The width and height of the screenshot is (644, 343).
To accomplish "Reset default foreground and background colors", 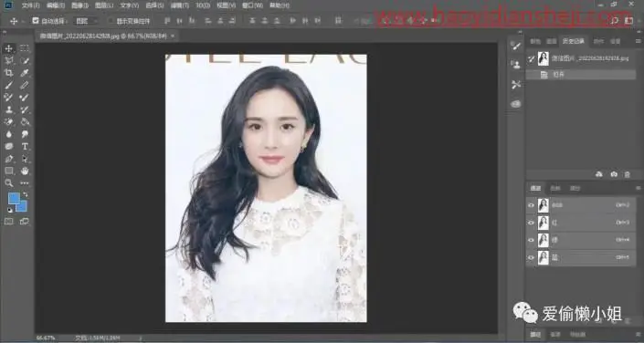I will [x=10, y=210].
